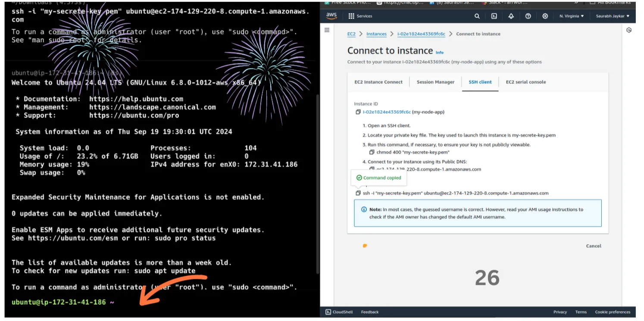
Task: Open the Saurabh Jaykar account dropdown
Action: tap(613, 16)
